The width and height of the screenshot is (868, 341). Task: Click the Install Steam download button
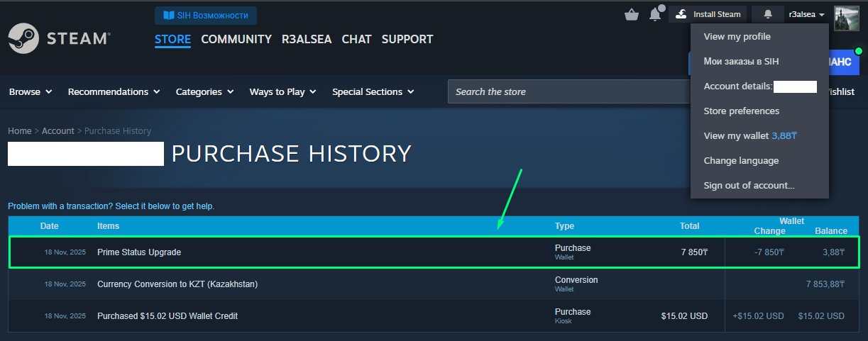click(707, 14)
